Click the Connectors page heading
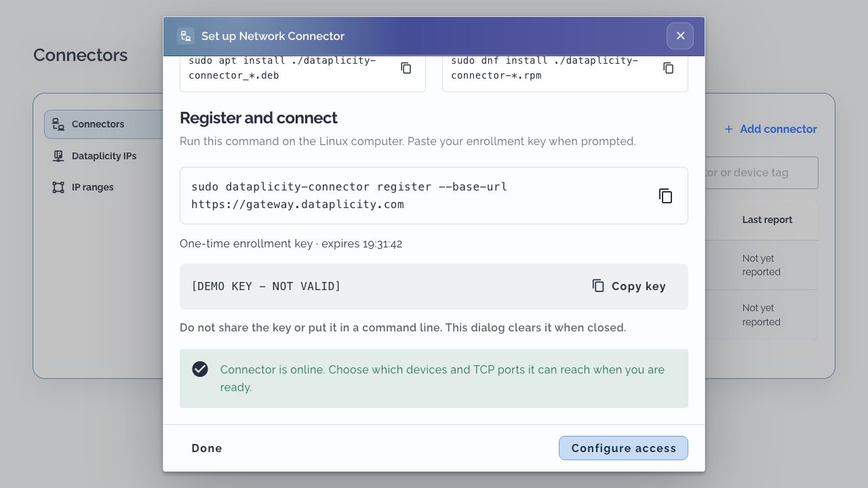This screenshot has width=868, height=488. [x=80, y=55]
